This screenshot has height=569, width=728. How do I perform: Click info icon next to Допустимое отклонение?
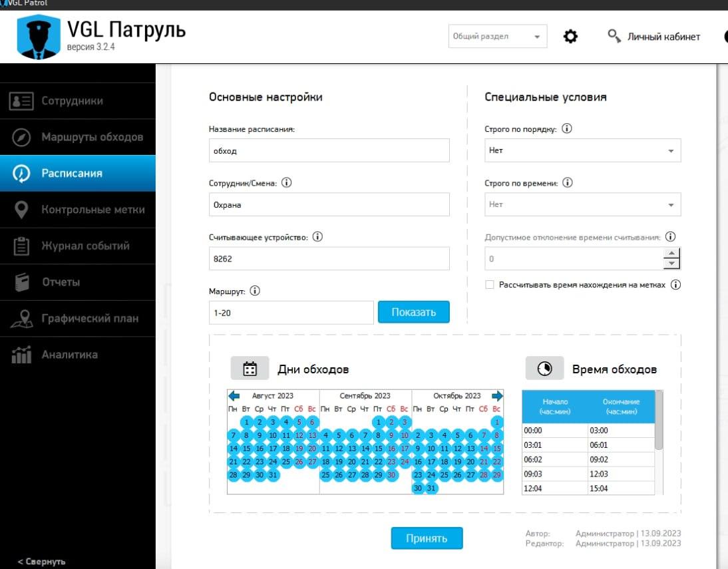point(670,236)
